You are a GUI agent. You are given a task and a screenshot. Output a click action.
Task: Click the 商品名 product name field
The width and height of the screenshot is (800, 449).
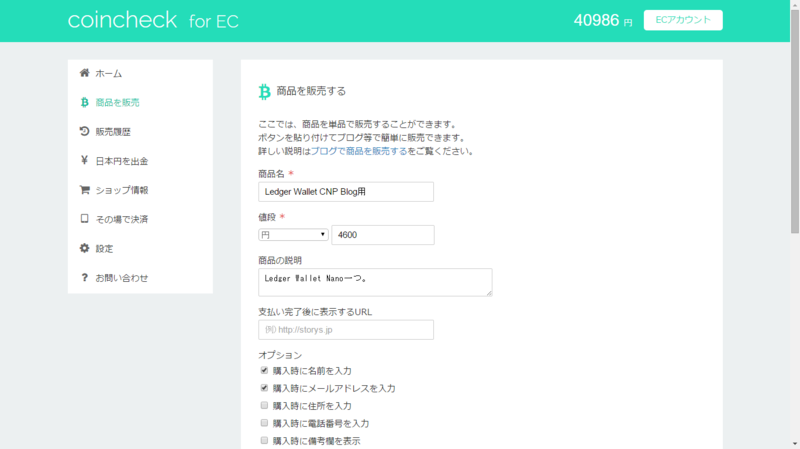pos(346,192)
